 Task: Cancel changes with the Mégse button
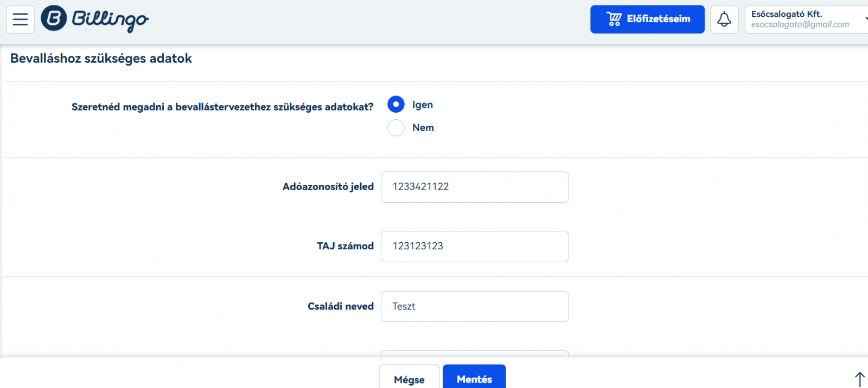409,378
